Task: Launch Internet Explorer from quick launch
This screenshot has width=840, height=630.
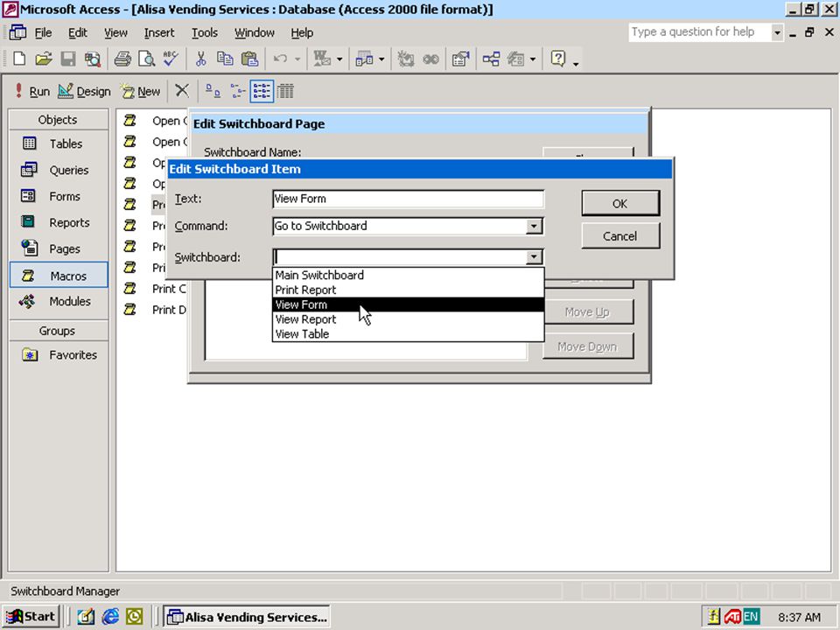Action: (110, 617)
